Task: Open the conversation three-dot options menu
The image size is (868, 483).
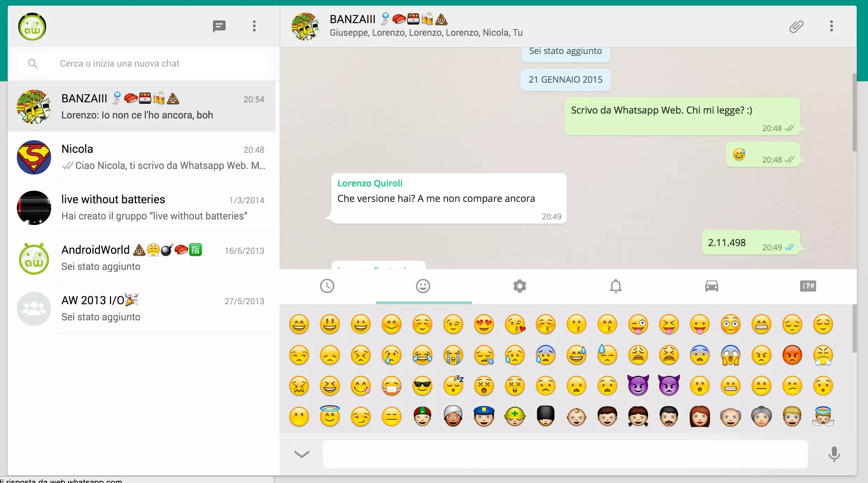Action: click(x=831, y=26)
